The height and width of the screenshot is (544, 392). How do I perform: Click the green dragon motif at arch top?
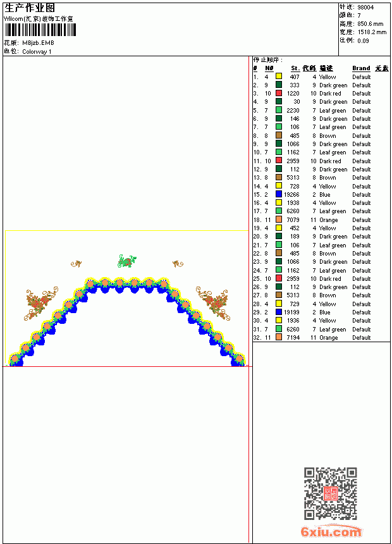pyautogui.click(x=126, y=261)
